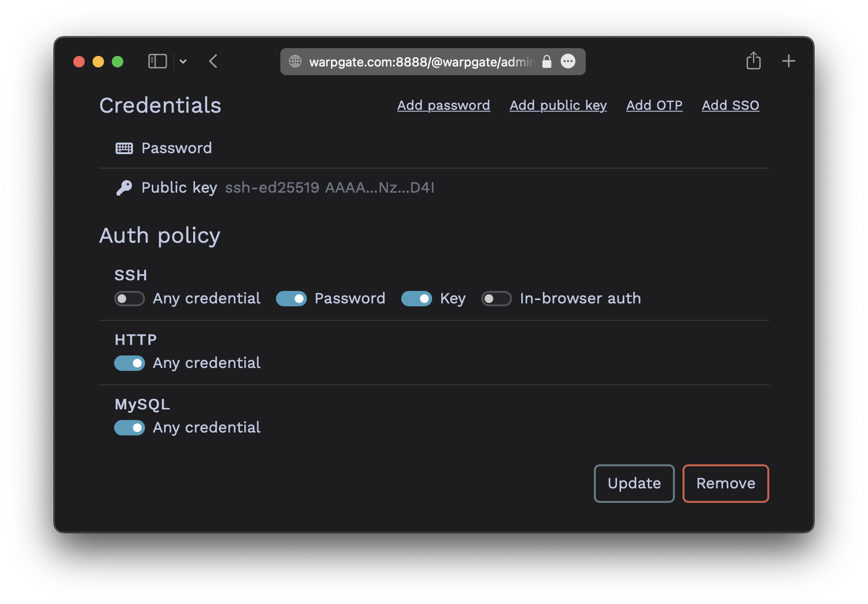Turn off the SSH Key toggle
868x604 pixels.
(417, 299)
